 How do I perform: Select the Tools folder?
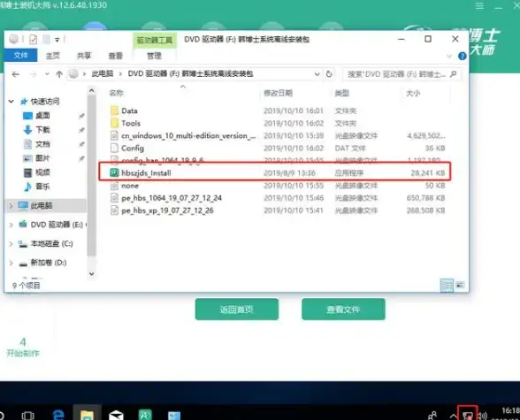coord(131,123)
